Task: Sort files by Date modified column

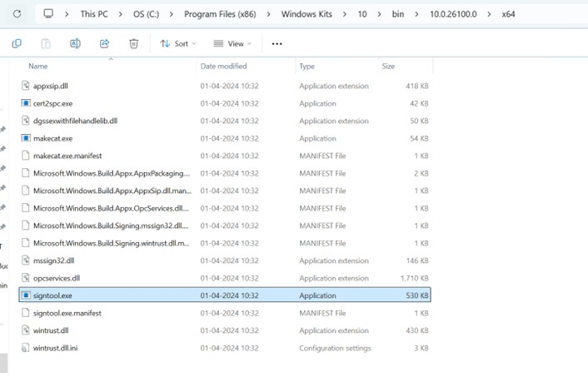Action: click(x=223, y=66)
